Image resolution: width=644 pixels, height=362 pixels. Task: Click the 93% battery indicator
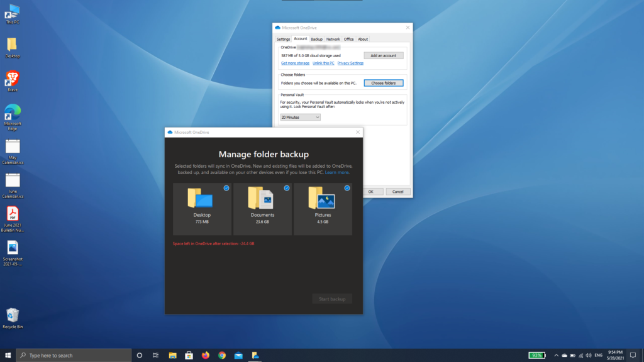(537, 356)
